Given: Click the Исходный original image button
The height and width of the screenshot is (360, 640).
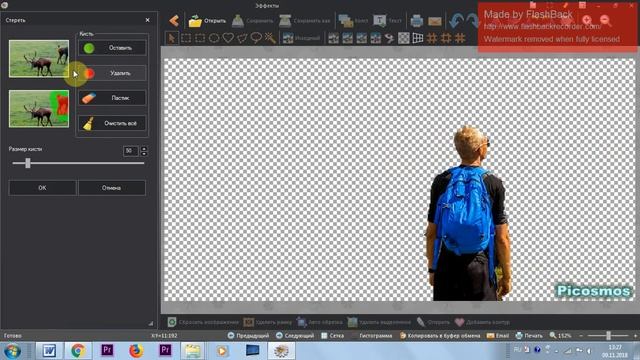Looking at the screenshot, I should tap(301, 38).
